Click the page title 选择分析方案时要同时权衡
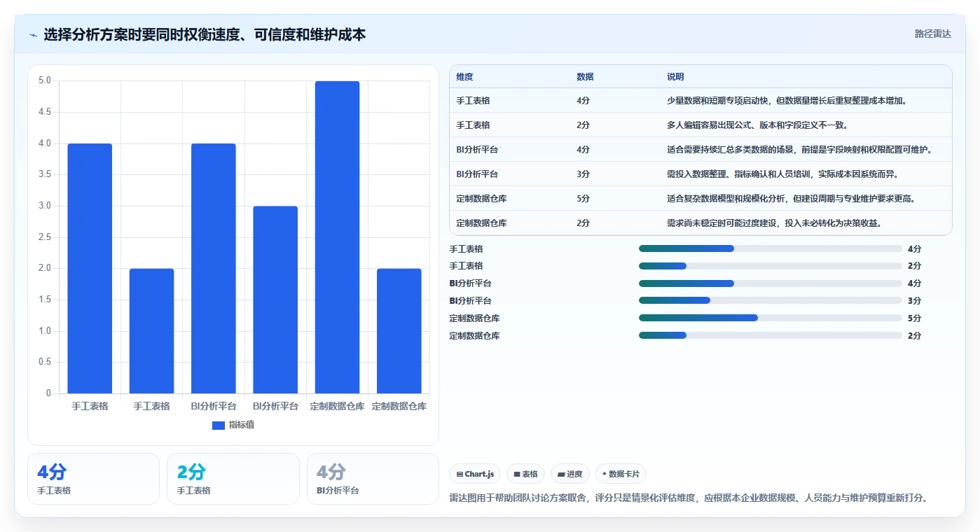 (x=205, y=35)
